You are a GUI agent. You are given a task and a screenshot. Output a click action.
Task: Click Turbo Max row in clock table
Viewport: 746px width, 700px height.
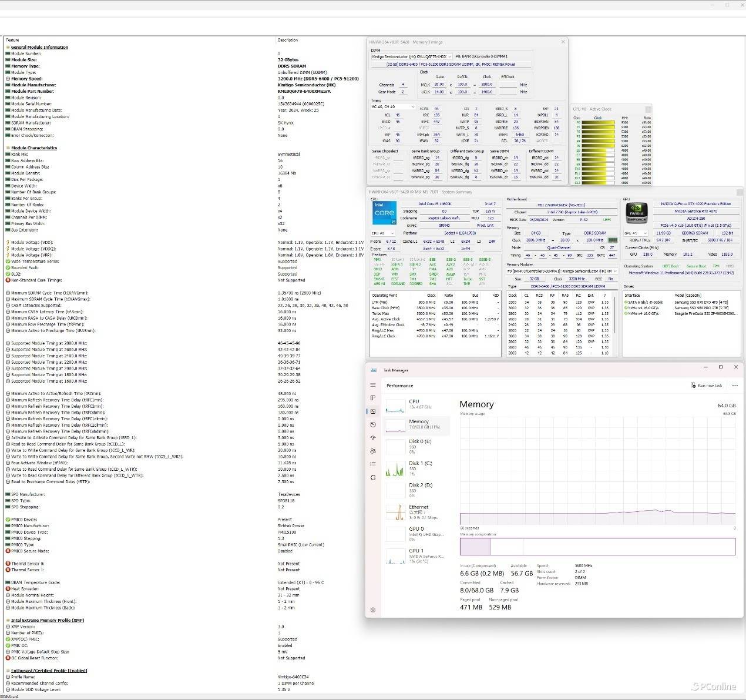pos(435,314)
